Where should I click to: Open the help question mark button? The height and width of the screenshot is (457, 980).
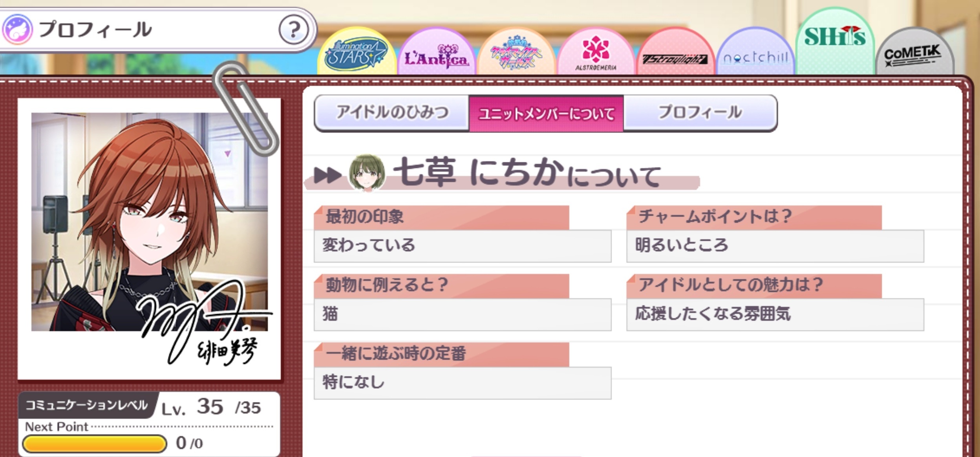(293, 29)
